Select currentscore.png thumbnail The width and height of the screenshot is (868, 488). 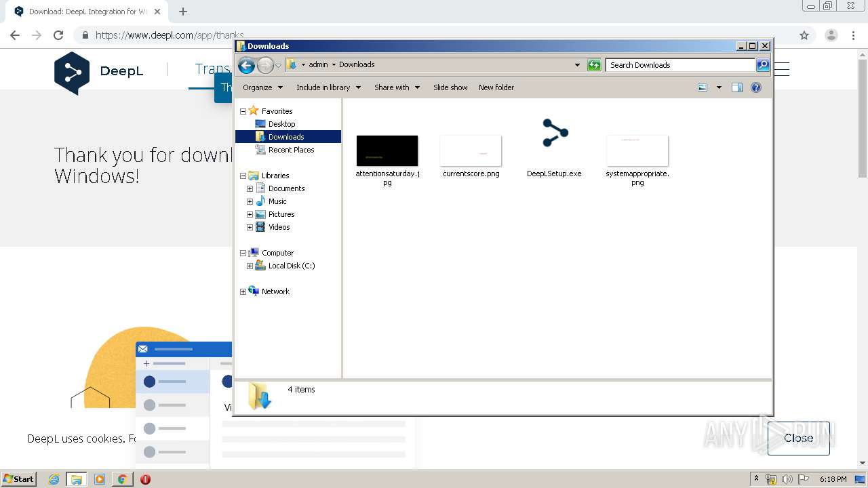[471, 150]
